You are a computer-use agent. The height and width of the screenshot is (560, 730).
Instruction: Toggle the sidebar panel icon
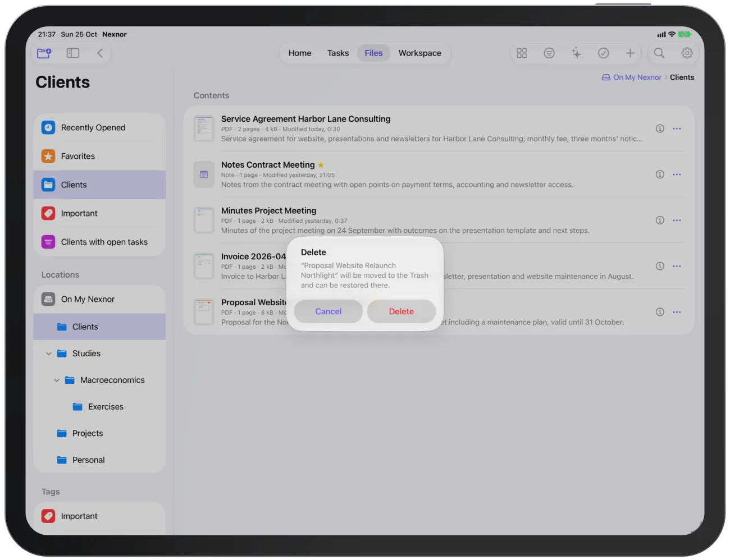point(73,53)
